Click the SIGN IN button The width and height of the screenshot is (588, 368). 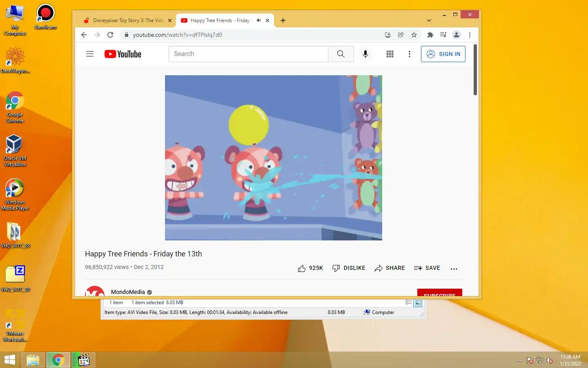443,54
